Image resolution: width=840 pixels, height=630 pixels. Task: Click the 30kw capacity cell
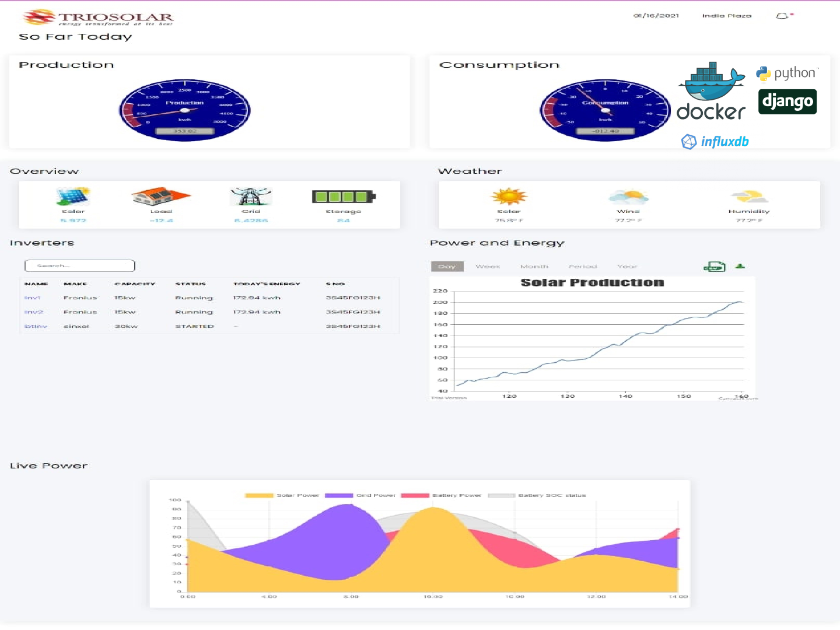[x=126, y=327]
